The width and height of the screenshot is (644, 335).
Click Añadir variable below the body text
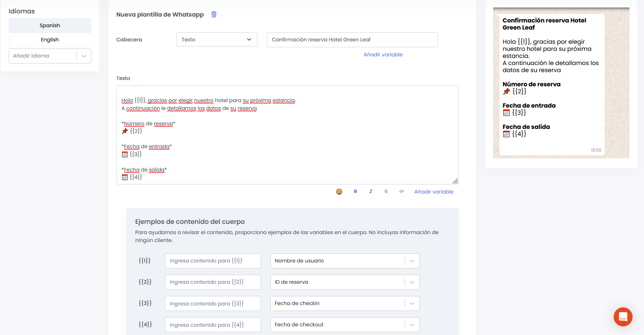click(434, 192)
